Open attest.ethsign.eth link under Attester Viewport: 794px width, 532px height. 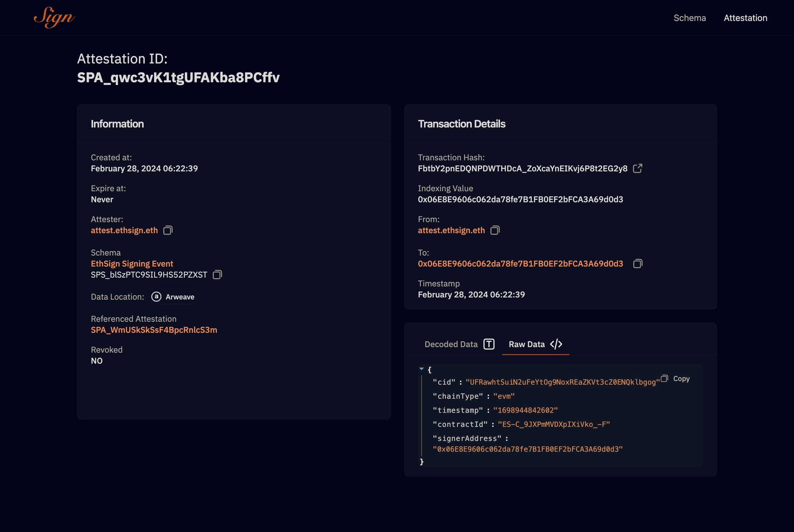click(x=124, y=230)
